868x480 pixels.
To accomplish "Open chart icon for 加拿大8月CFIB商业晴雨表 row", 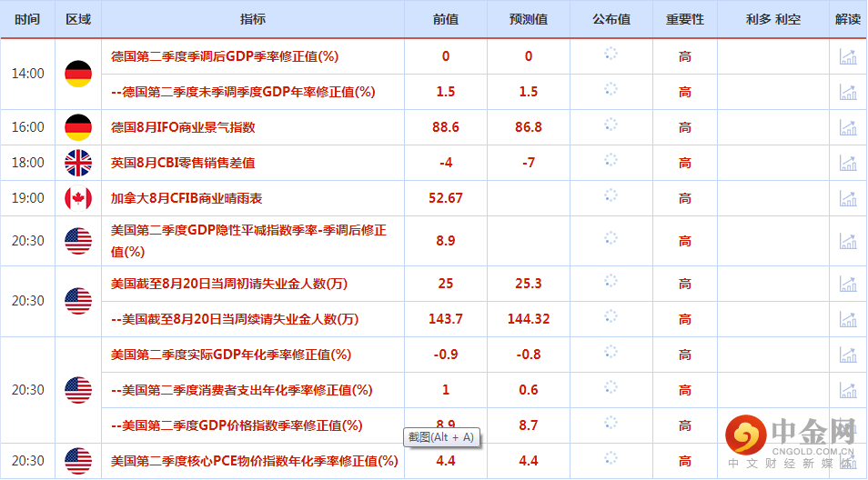I will [847, 198].
